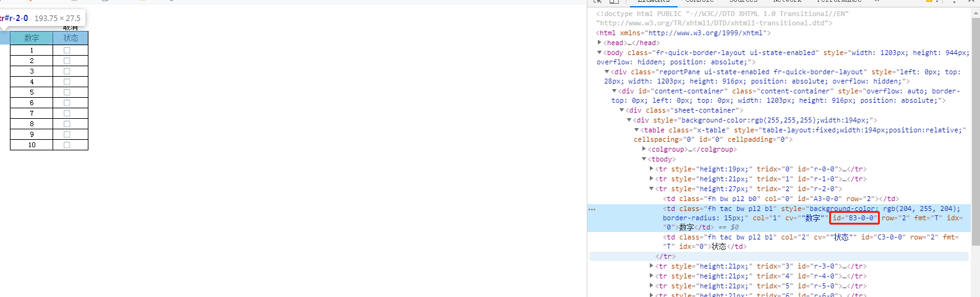
Task: Select the table cell with number 10
Action: [32, 145]
